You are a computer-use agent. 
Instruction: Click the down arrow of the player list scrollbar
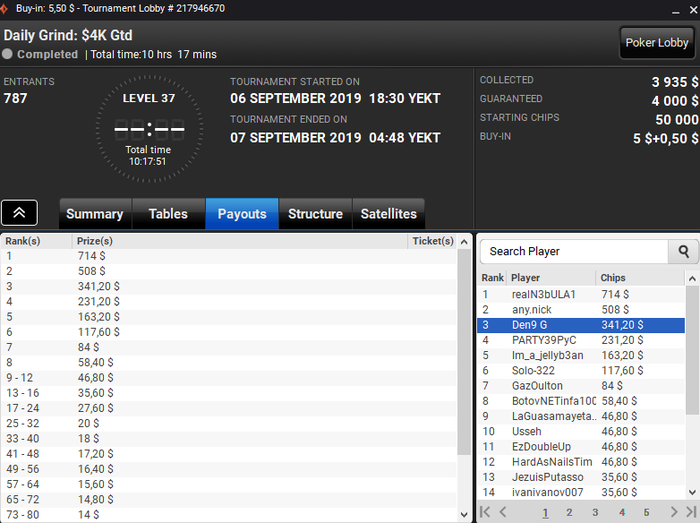point(692,492)
